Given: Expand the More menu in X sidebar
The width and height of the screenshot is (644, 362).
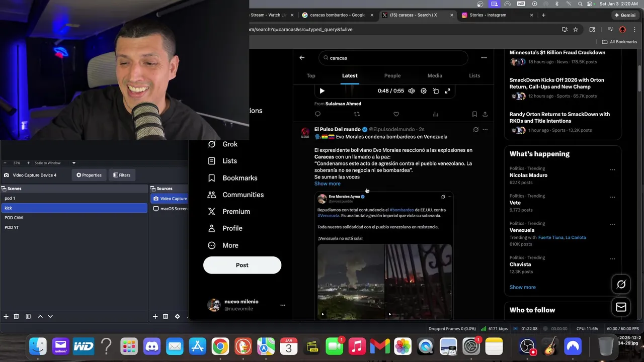Looking at the screenshot, I should coord(223,245).
